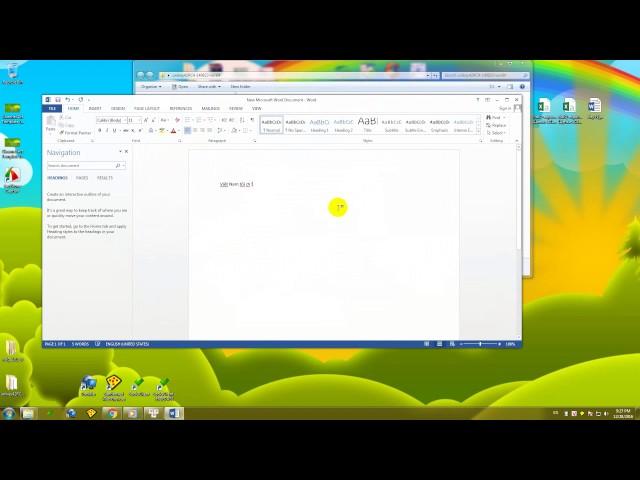Click the Sort icon in the Paragraph group
Image resolution: width=640 pixels, height=480 pixels.
click(x=242, y=120)
